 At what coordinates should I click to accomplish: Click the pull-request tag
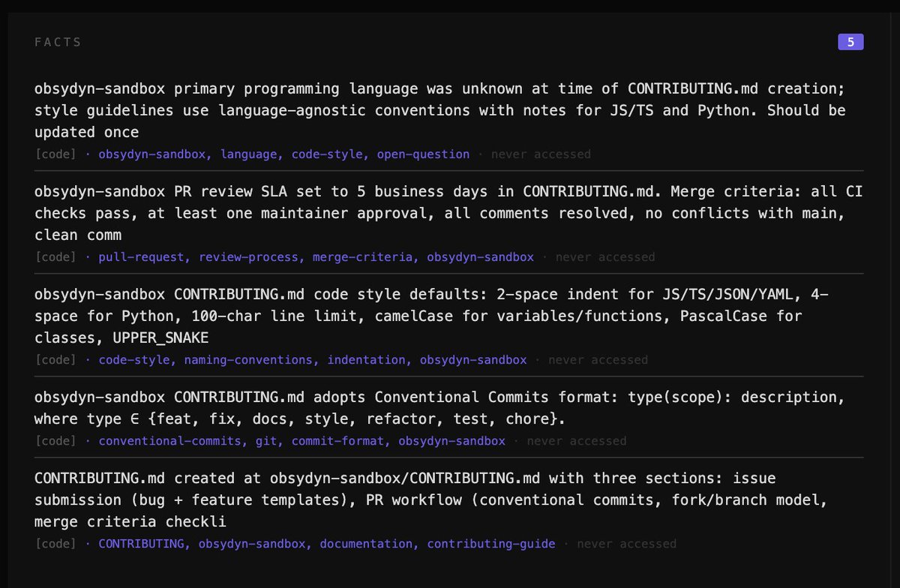click(142, 257)
